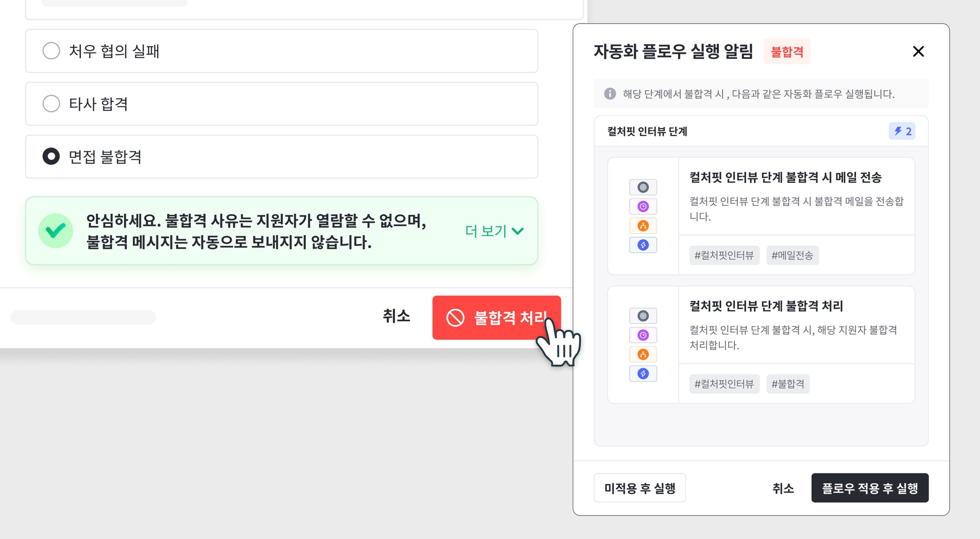This screenshot has width=980, height=539.
Task: Close the 자동화 플로우 실행 알림 dialog
Action: [x=918, y=51]
